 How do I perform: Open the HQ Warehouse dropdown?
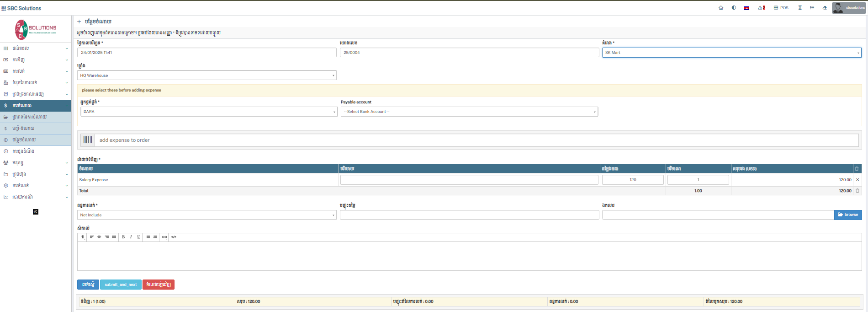click(x=207, y=75)
